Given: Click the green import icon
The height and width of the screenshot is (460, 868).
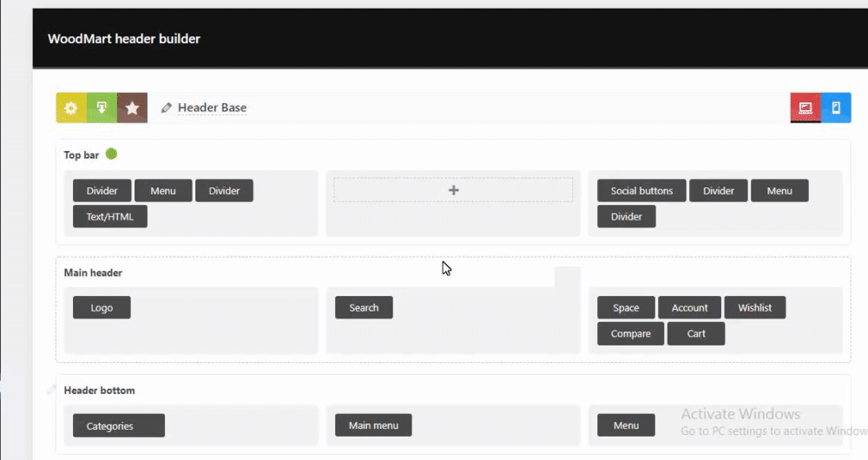Looking at the screenshot, I should click(102, 108).
